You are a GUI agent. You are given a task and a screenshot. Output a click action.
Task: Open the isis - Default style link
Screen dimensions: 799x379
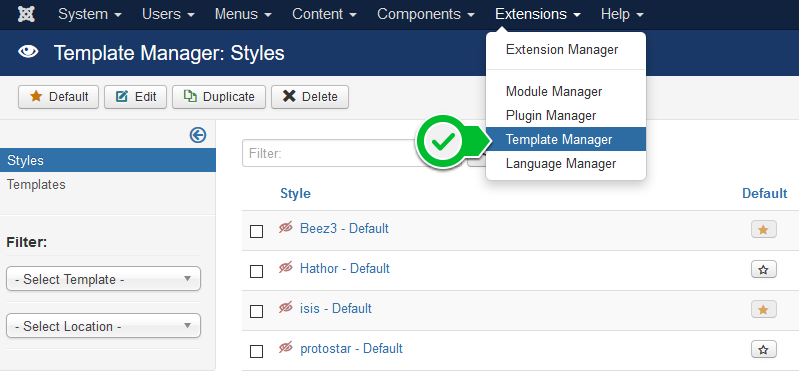tap(336, 308)
